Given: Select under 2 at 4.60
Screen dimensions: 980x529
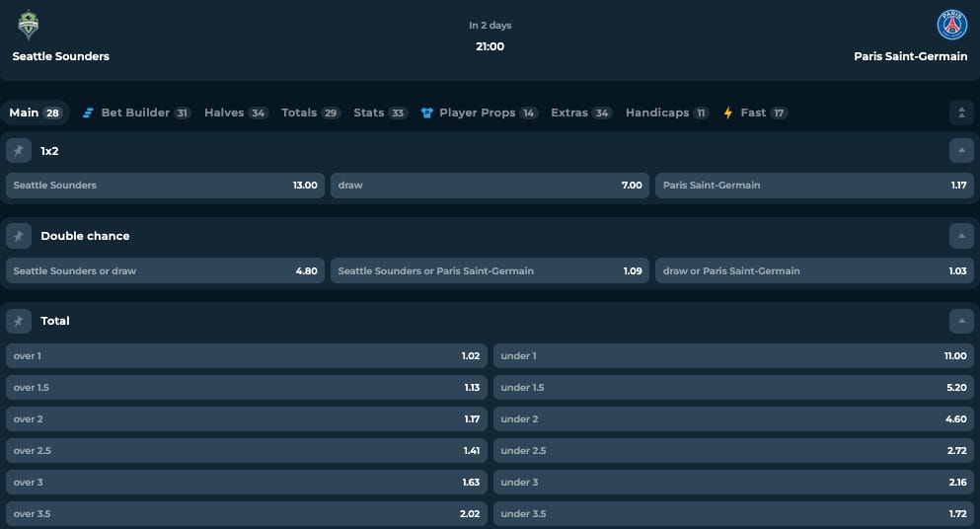Looking at the screenshot, I should pyautogui.click(x=733, y=418).
